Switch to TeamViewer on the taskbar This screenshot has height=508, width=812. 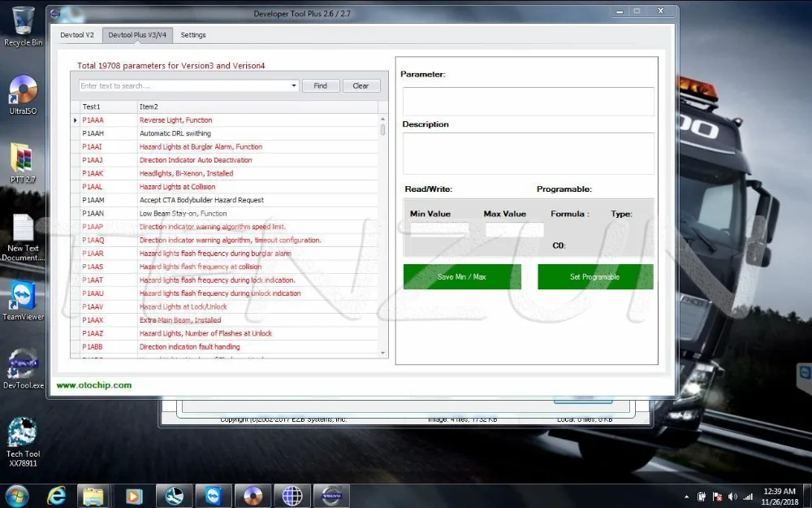[213, 496]
